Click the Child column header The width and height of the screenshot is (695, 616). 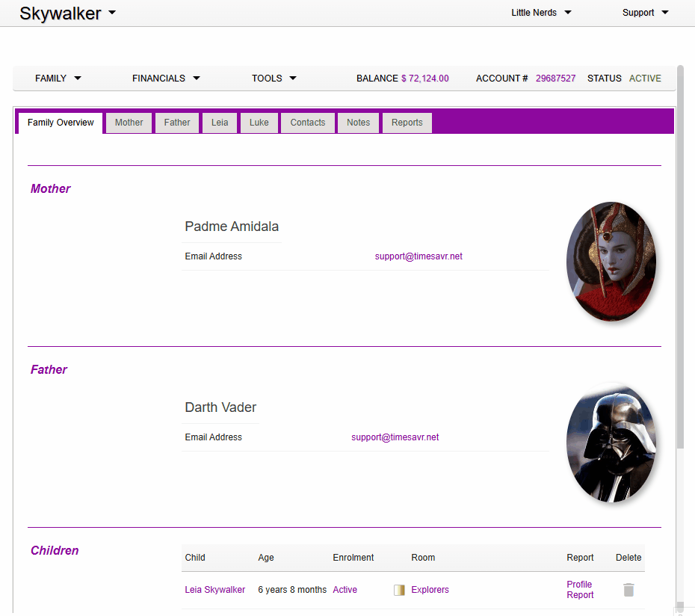(195, 558)
